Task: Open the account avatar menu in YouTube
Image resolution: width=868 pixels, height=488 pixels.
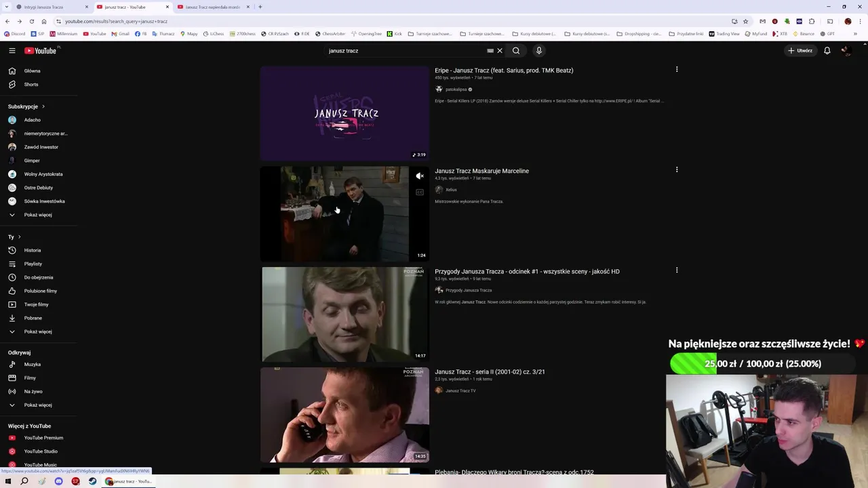Action: click(x=846, y=51)
